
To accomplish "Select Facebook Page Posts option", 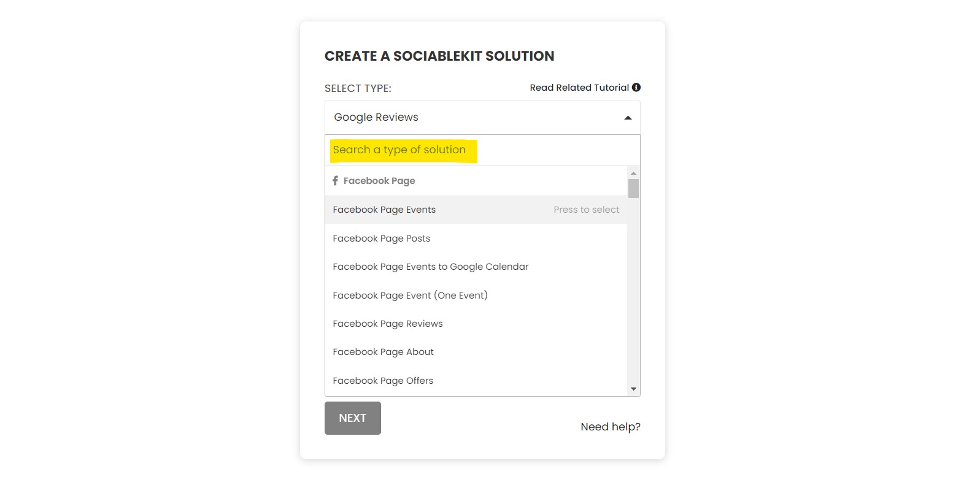I will [x=476, y=238].
